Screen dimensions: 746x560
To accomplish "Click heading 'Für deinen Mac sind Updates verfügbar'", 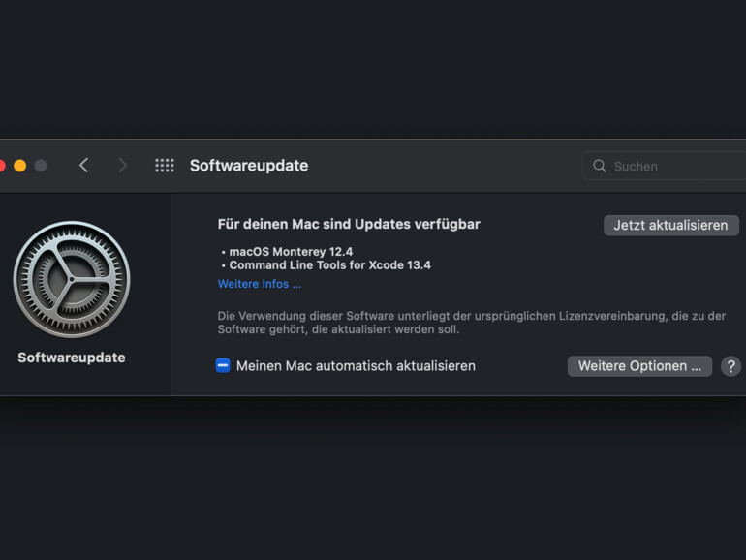I will click(x=349, y=224).
